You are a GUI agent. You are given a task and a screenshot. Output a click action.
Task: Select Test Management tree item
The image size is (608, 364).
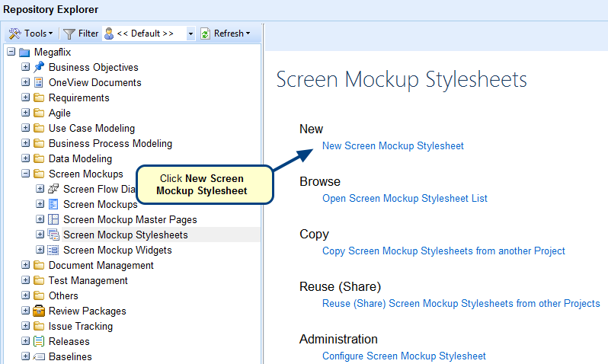tap(88, 280)
